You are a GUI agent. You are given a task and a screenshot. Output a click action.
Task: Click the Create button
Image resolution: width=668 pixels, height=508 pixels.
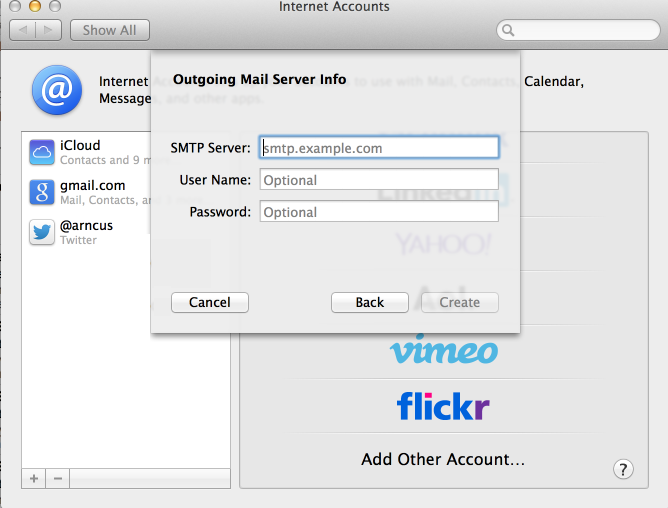click(460, 303)
